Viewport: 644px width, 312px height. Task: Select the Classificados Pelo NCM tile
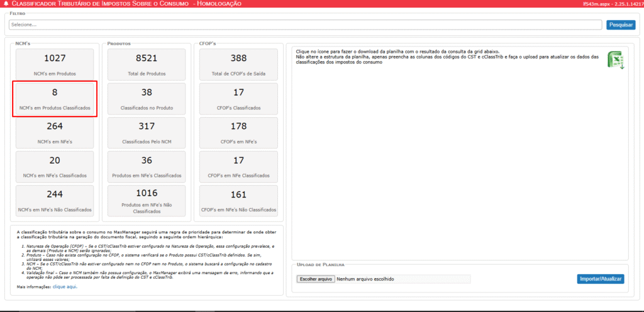pyautogui.click(x=147, y=131)
